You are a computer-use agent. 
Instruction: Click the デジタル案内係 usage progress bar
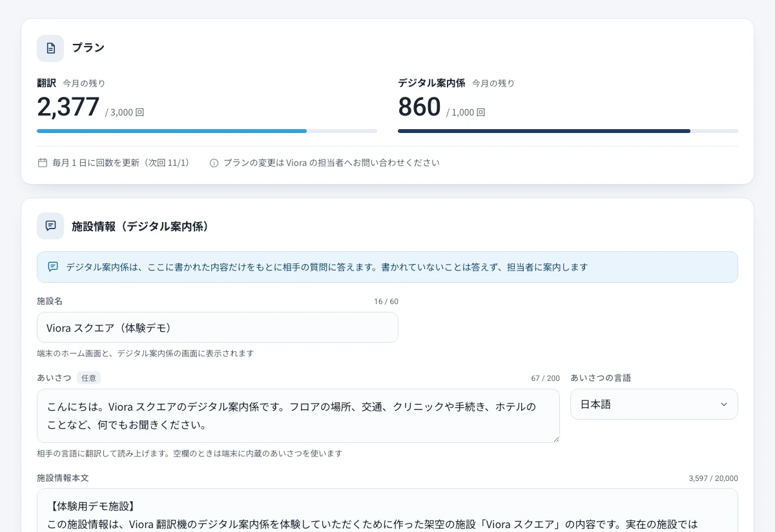[x=568, y=131]
